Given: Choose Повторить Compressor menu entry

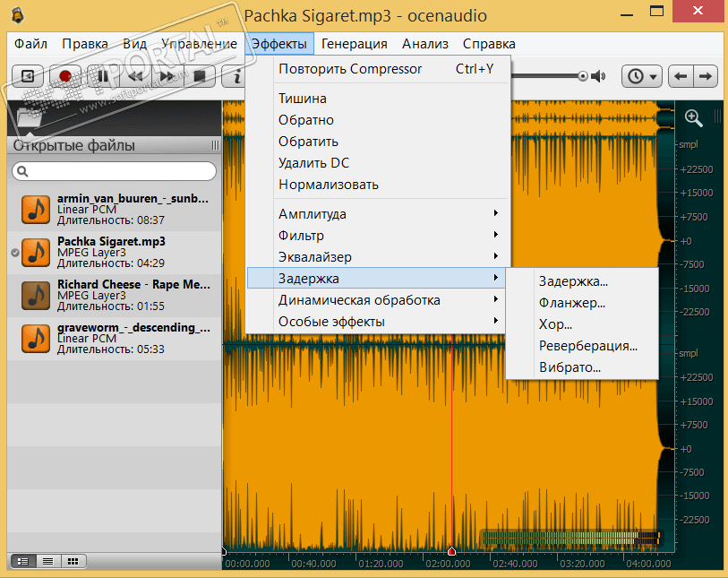Looking at the screenshot, I should tap(378, 69).
